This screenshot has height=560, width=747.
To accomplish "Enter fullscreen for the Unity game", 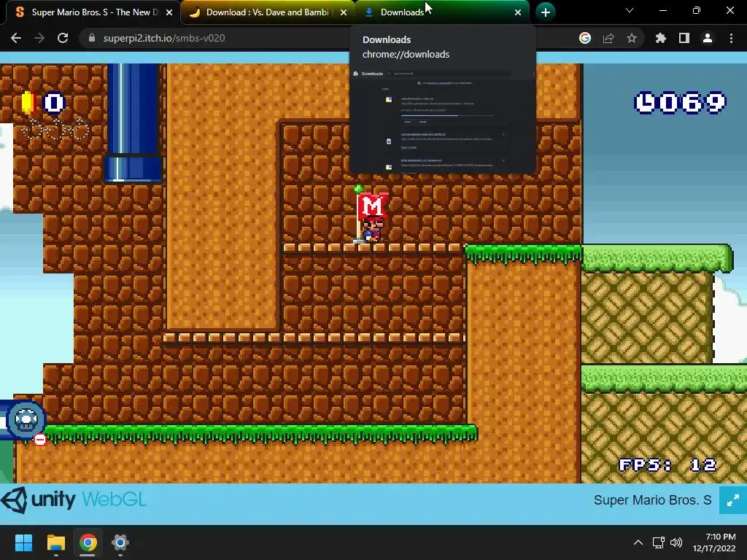I will pyautogui.click(x=732, y=500).
